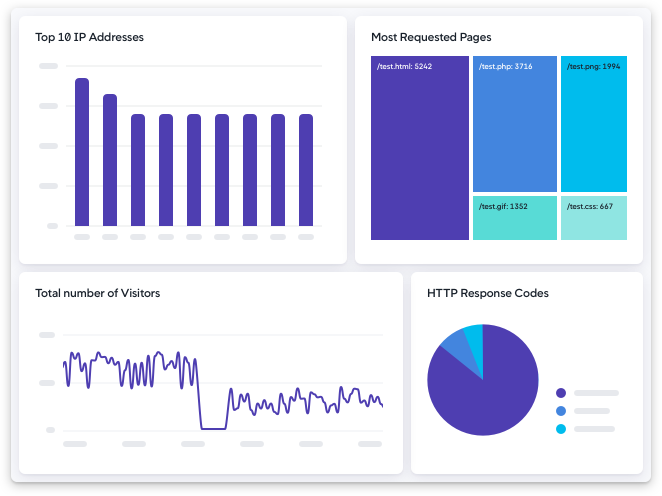The height and width of the screenshot is (496, 662).
Task: Select the /test.gif: 1352 treemap tile
Action: [x=515, y=218]
